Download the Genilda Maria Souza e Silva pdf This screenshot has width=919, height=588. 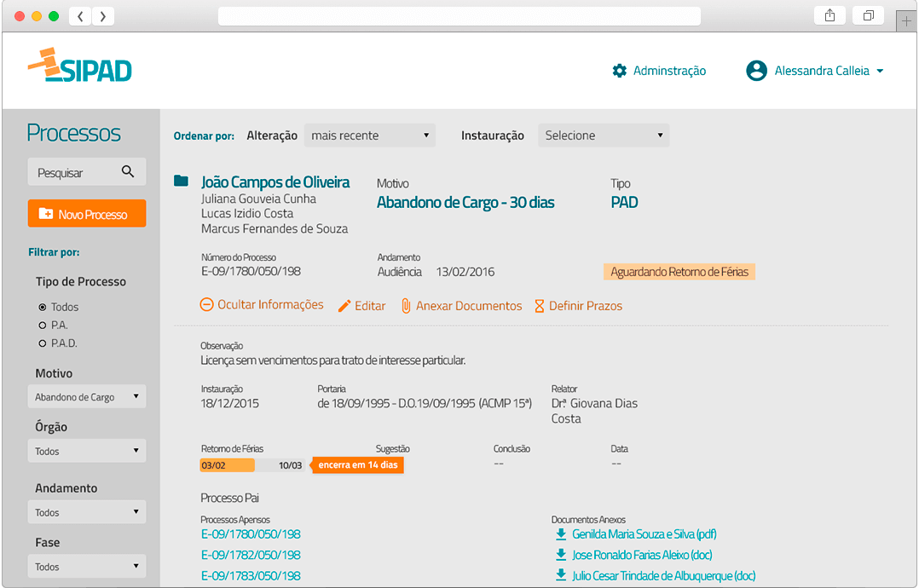(561, 534)
